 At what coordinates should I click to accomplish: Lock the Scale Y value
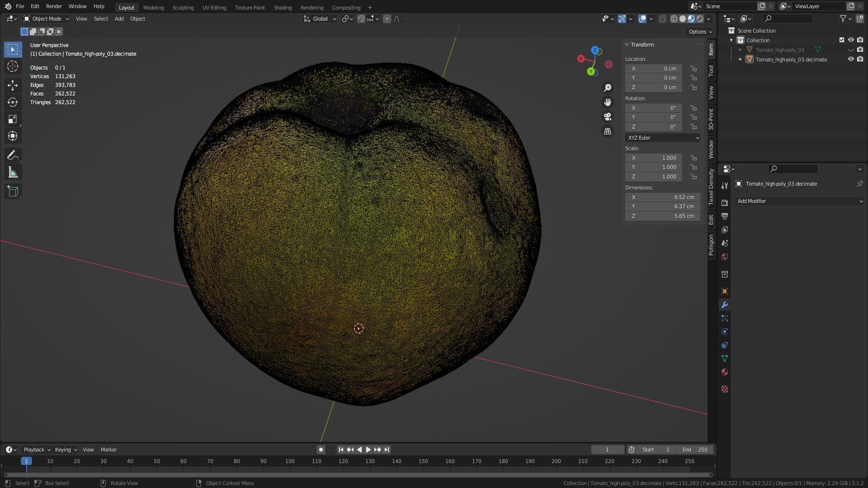click(x=693, y=167)
